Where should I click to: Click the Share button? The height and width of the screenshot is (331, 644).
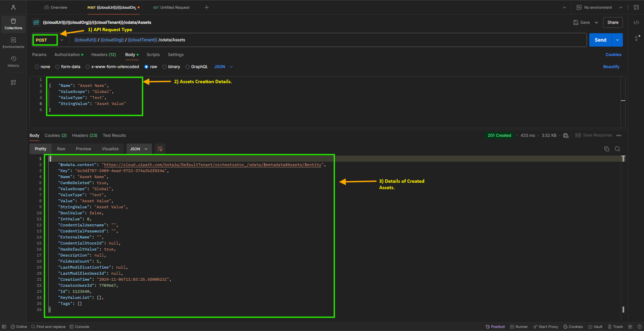pos(613,22)
